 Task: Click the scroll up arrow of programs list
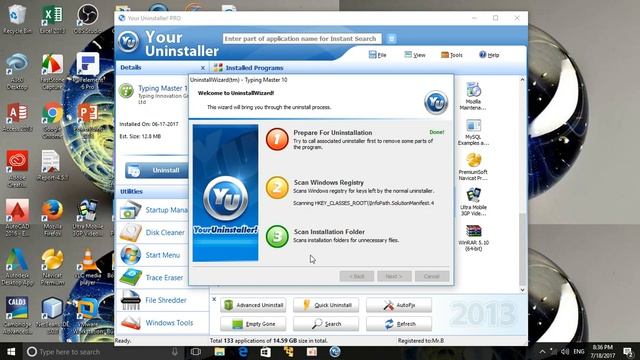coord(522,80)
